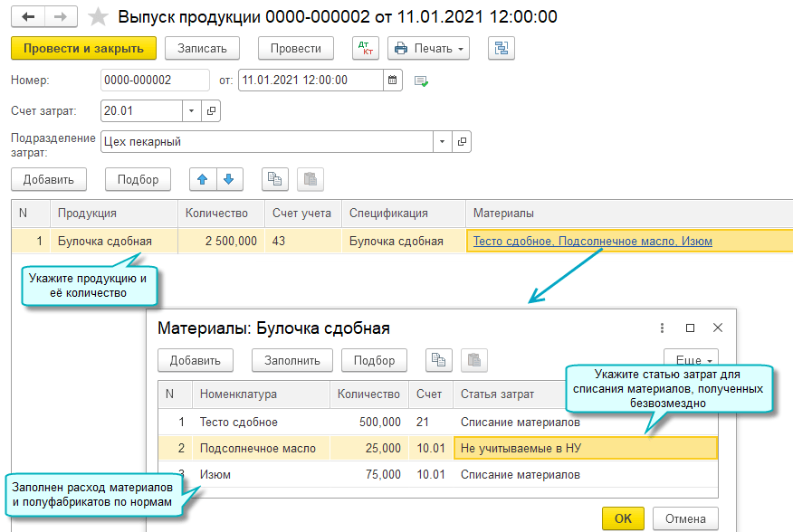Select the Не учитываемые в НУ cell
The width and height of the screenshot is (793, 532).
click(586, 448)
